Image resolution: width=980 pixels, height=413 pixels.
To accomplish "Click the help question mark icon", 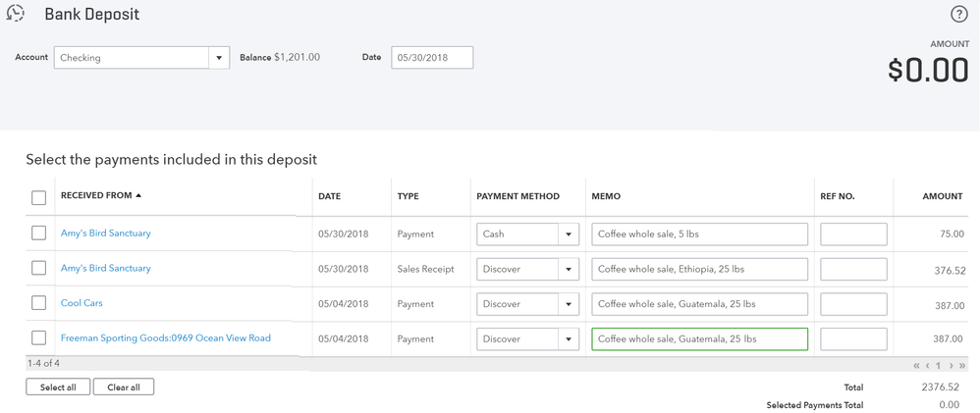I will tap(959, 14).
